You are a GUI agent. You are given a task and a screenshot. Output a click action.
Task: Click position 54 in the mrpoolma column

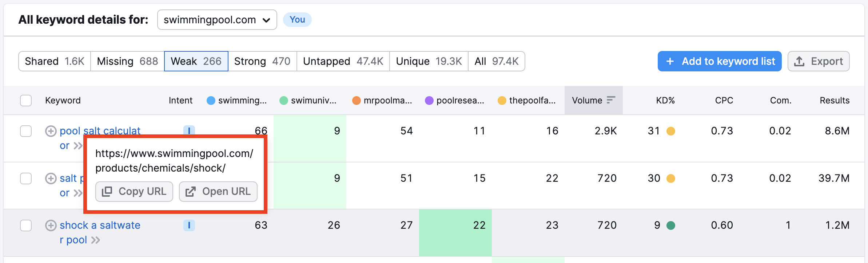tap(407, 131)
